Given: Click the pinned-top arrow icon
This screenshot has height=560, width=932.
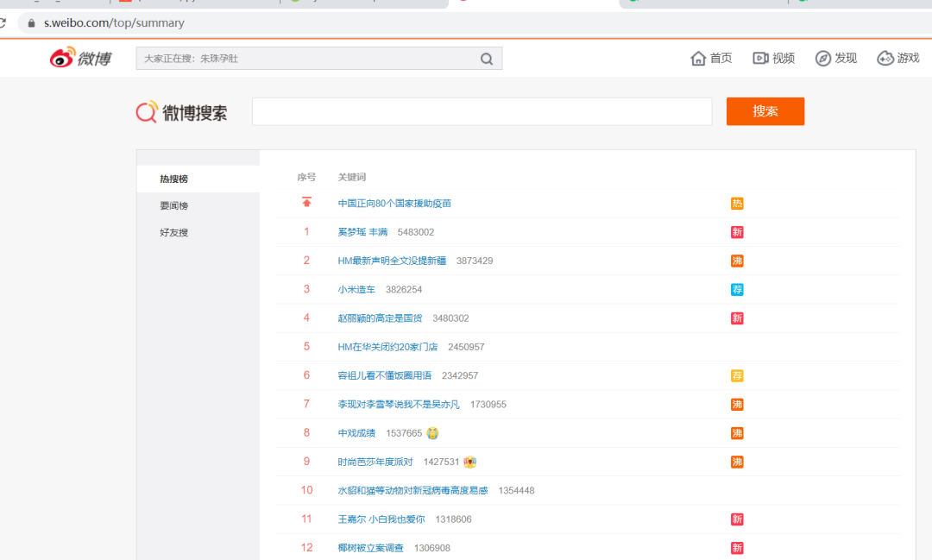Looking at the screenshot, I should (x=306, y=202).
